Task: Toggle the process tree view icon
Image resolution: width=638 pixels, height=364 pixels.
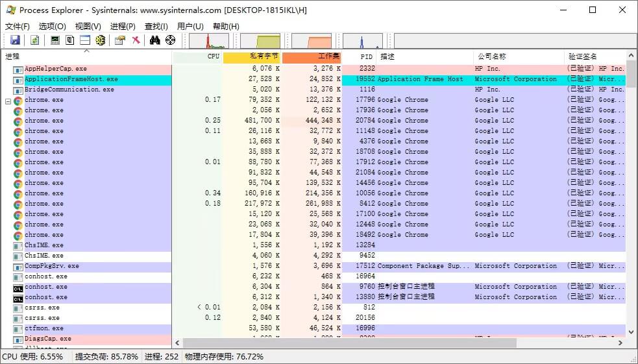Action: click(70, 40)
